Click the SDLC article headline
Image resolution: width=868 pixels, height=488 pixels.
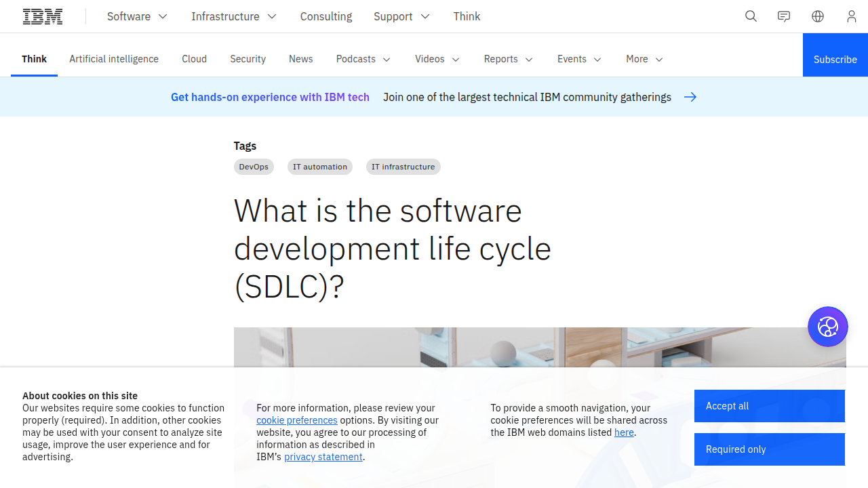[x=393, y=249]
